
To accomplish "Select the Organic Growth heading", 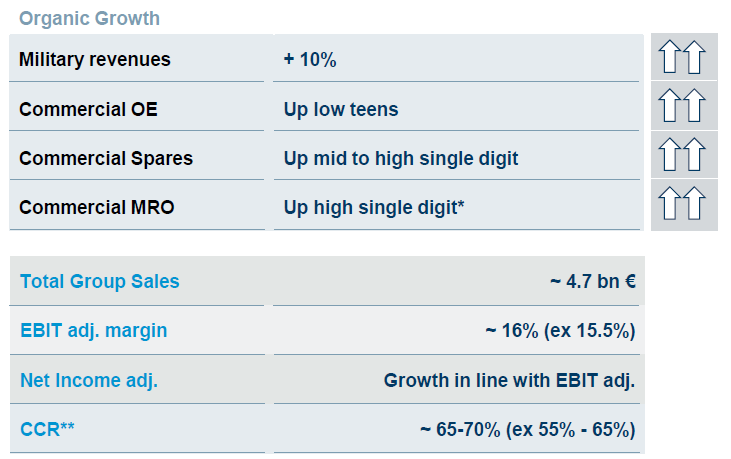I will click(89, 19).
